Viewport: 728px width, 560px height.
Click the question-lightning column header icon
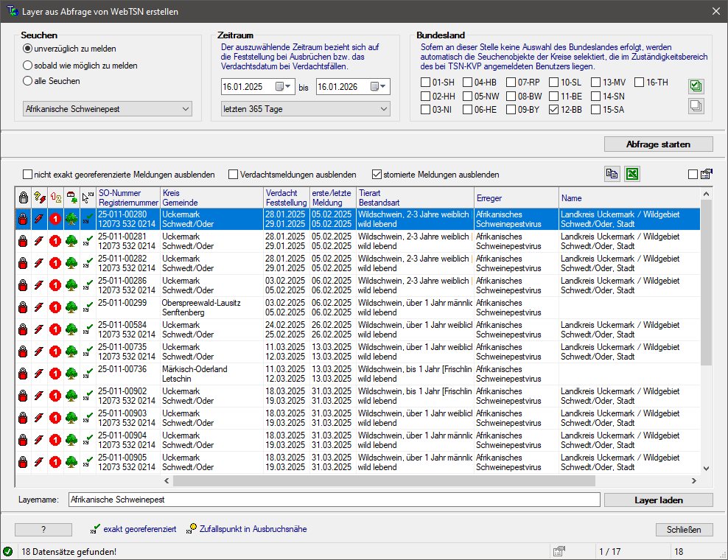(x=40, y=197)
